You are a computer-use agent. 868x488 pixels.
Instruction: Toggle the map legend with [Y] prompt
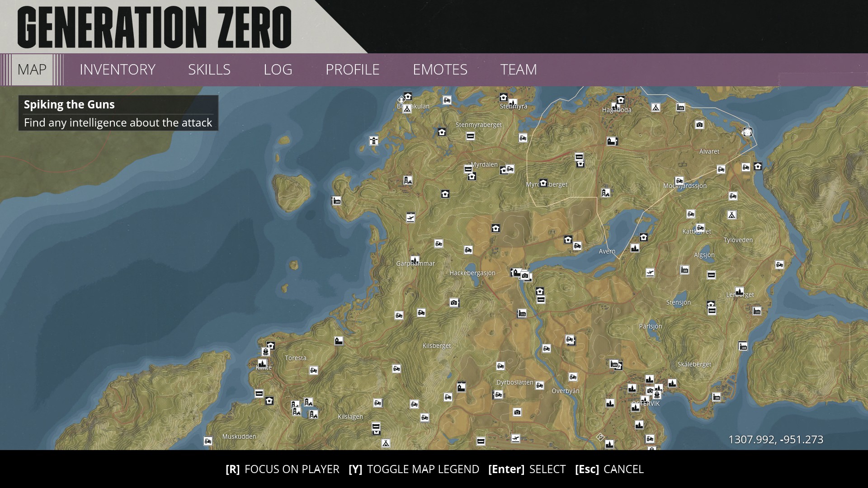point(414,469)
